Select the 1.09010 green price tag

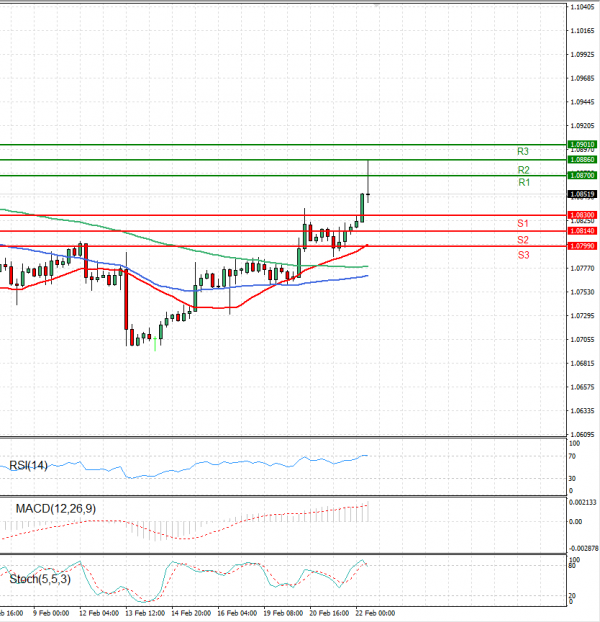pyautogui.click(x=582, y=144)
